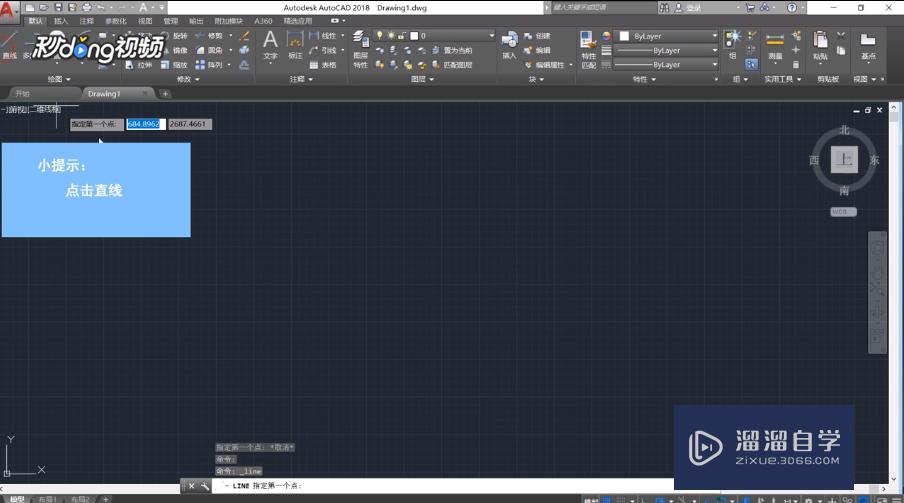Toggle layer 0 on/off light bulb
This screenshot has width=904, height=503.
pos(379,36)
